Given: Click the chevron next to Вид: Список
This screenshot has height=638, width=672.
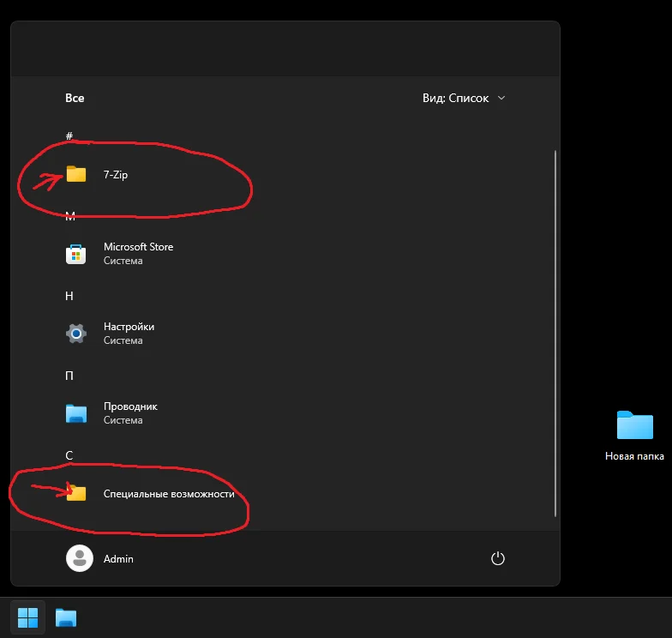Looking at the screenshot, I should coord(501,98).
